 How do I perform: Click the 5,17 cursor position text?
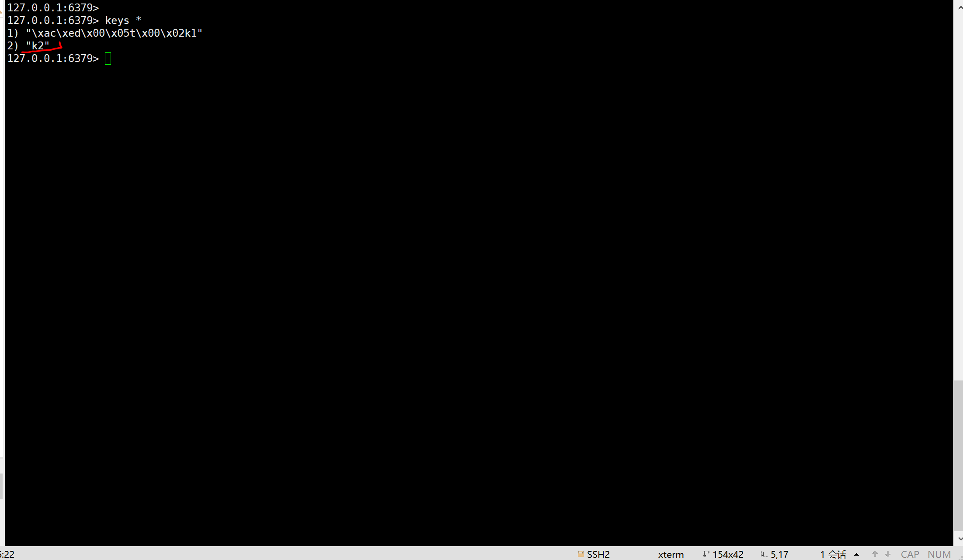[779, 554]
